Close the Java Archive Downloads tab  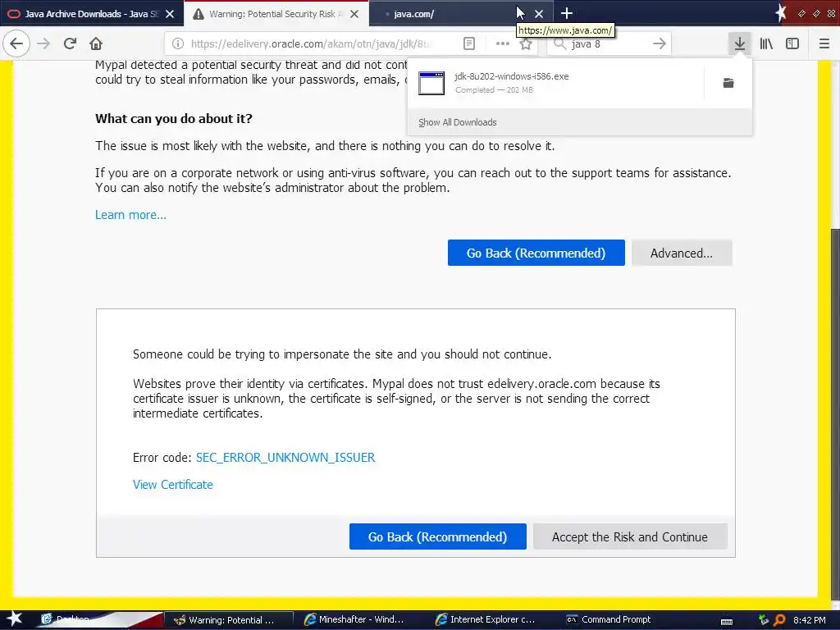pos(170,14)
